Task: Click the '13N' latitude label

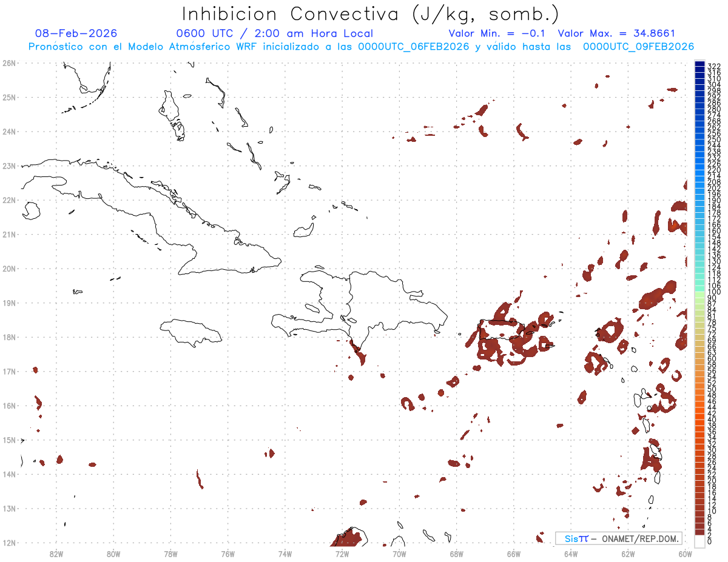Action: pyautogui.click(x=9, y=508)
